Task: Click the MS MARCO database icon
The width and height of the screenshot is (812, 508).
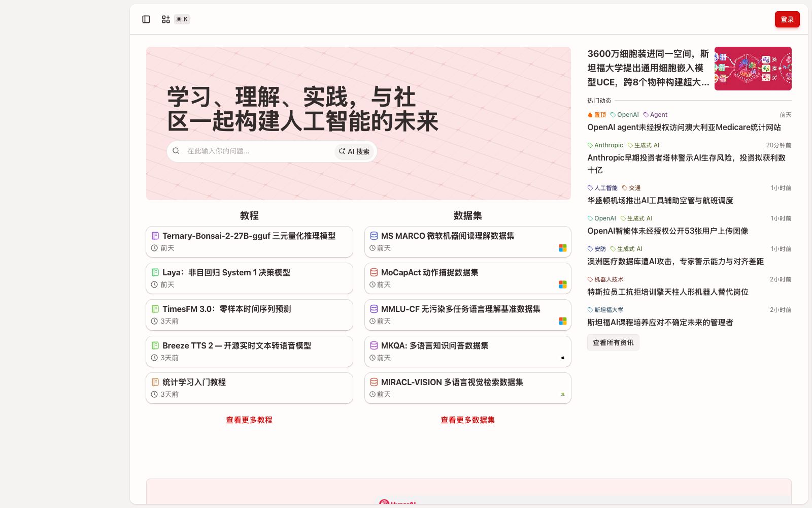Action: point(374,236)
